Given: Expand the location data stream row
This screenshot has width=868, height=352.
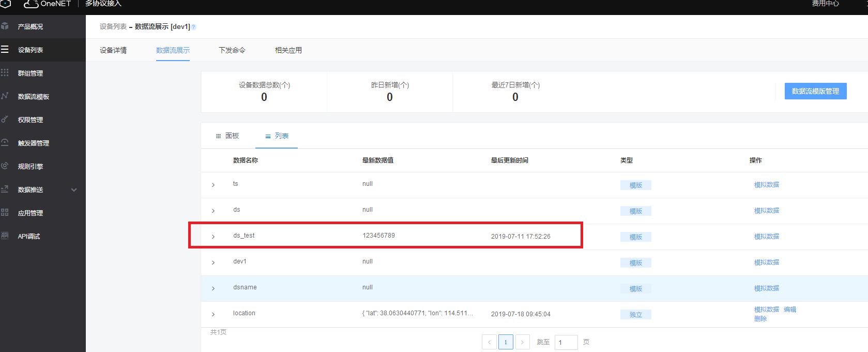Looking at the screenshot, I should coord(213,314).
